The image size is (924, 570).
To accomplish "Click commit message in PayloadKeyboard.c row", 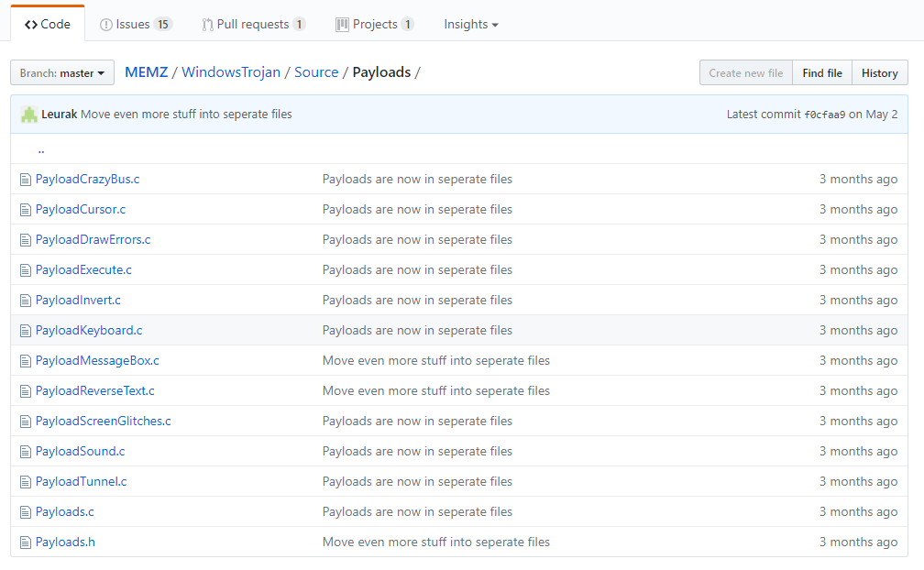I will click(417, 330).
